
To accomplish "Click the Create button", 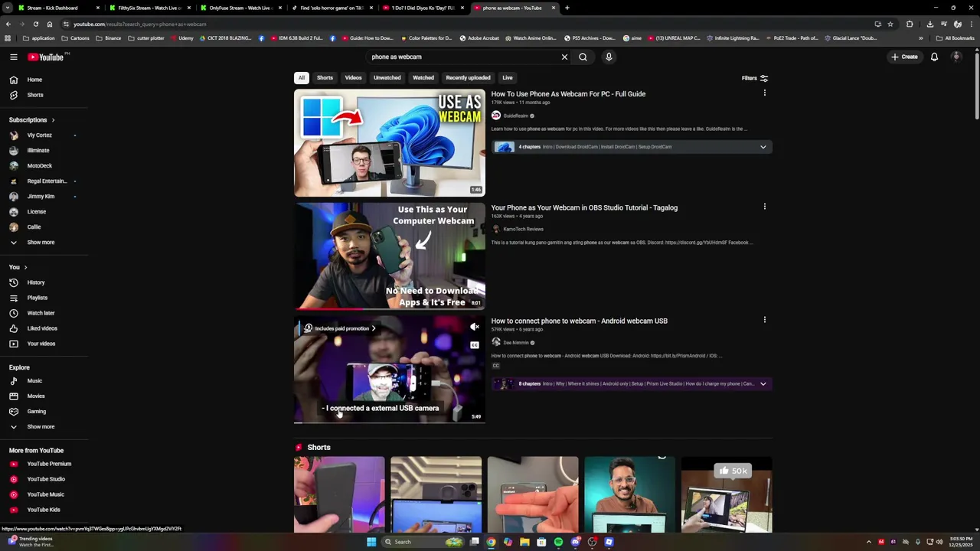I will point(904,57).
